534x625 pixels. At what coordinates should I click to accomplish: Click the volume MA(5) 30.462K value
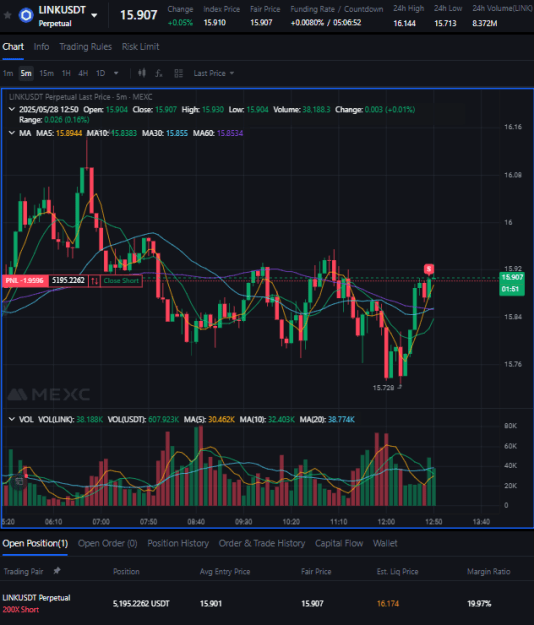click(x=221, y=419)
